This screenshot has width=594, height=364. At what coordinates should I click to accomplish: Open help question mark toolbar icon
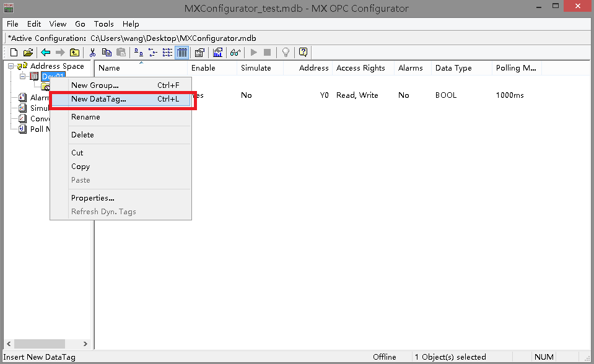[x=303, y=52]
